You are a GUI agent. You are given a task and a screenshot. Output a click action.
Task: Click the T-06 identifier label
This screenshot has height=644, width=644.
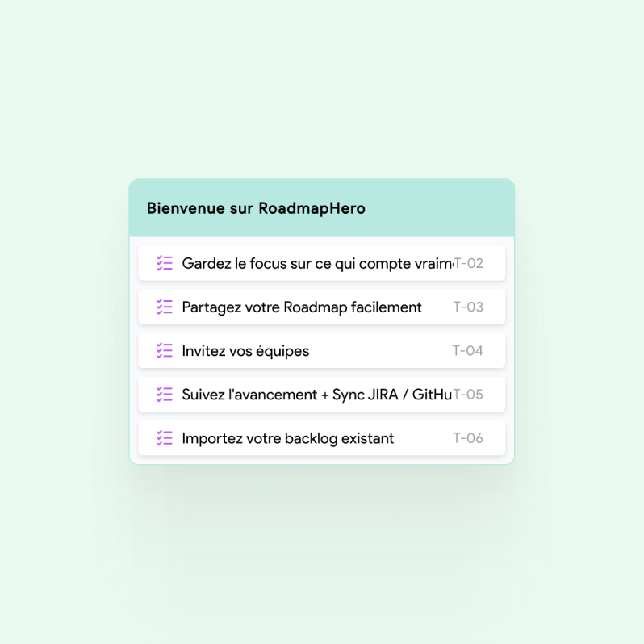[x=468, y=438]
